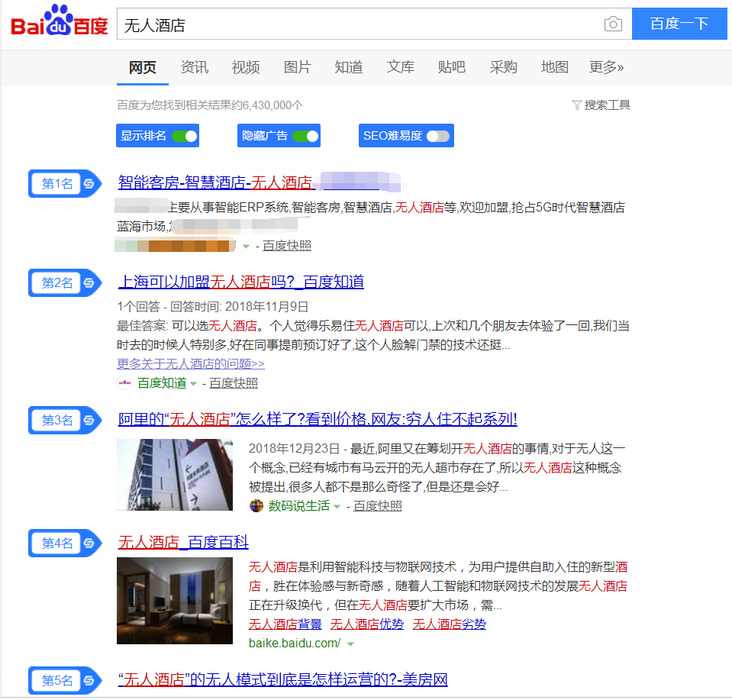The height and width of the screenshot is (700, 732).
Task: Click the 数码说生活 source avatar icon
Action: pyautogui.click(x=256, y=506)
